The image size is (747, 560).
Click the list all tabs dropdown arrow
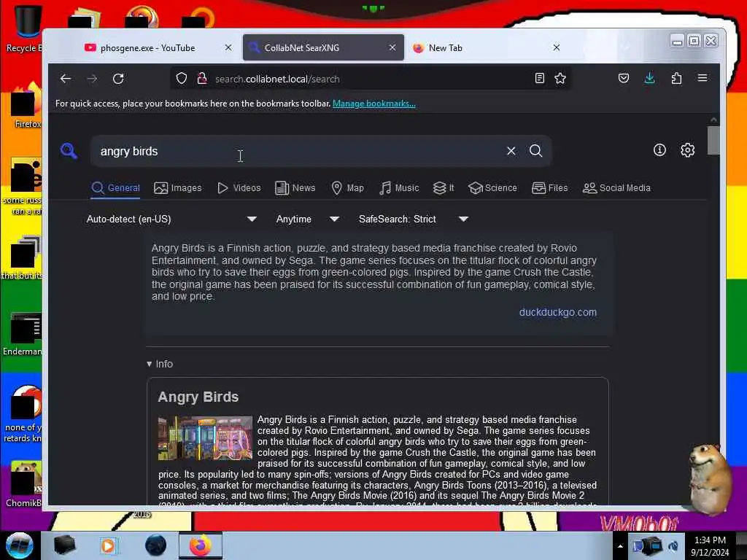coord(625,47)
